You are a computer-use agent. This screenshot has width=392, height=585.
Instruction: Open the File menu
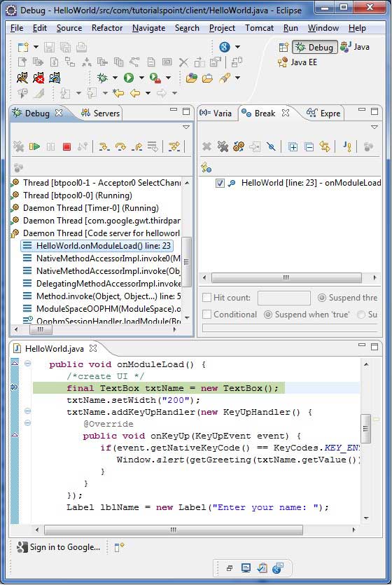(17, 28)
